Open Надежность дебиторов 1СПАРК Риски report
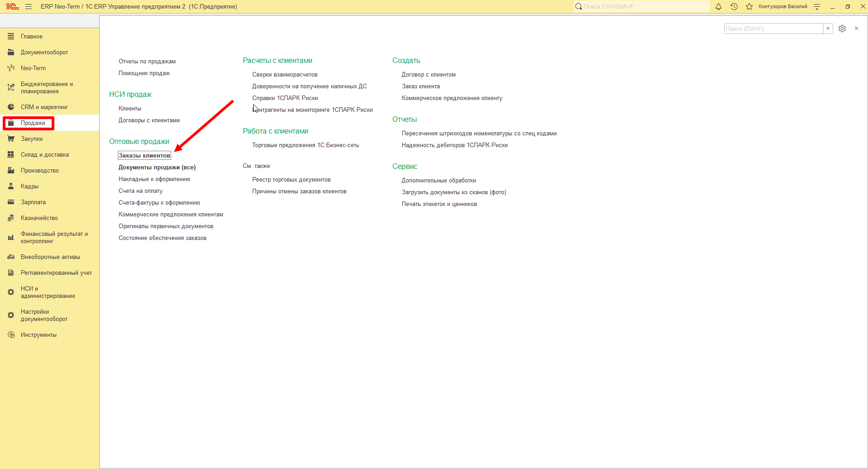The image size is (868, 469). point(455,145)
